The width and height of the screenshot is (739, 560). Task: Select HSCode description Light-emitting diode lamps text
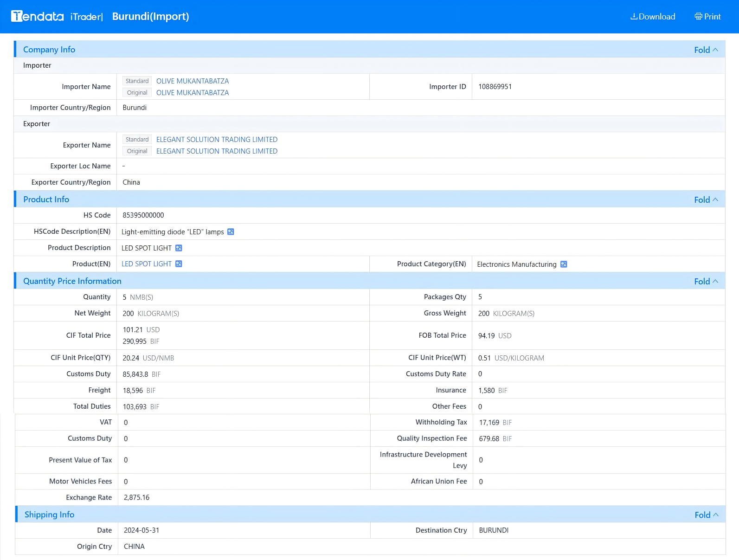[173, 232]
